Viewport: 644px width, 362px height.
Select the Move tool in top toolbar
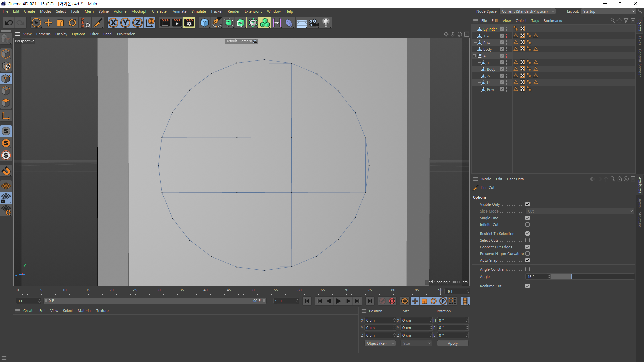[48, 23]
